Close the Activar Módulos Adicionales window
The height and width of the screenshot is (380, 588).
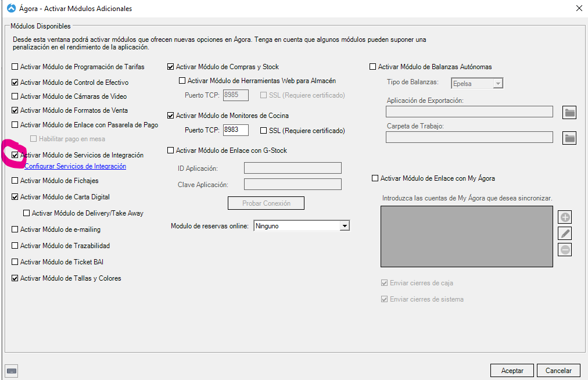coord(579,8)
